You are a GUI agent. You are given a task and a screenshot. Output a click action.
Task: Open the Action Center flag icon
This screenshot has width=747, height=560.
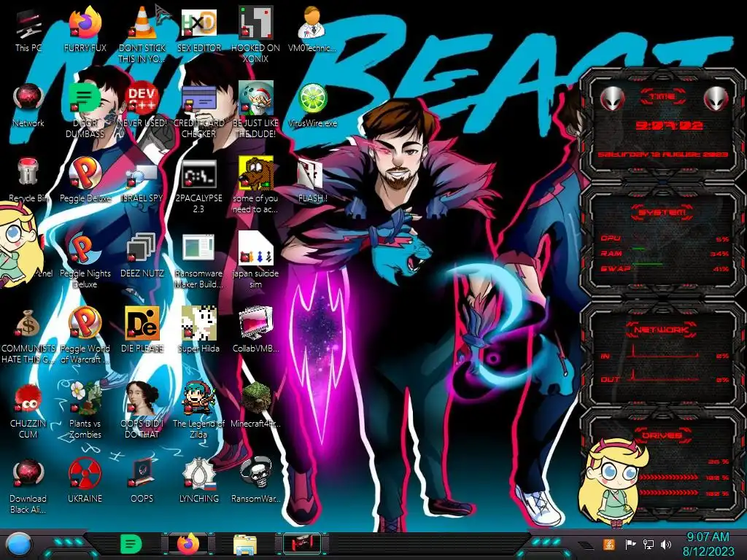[630, 544]
